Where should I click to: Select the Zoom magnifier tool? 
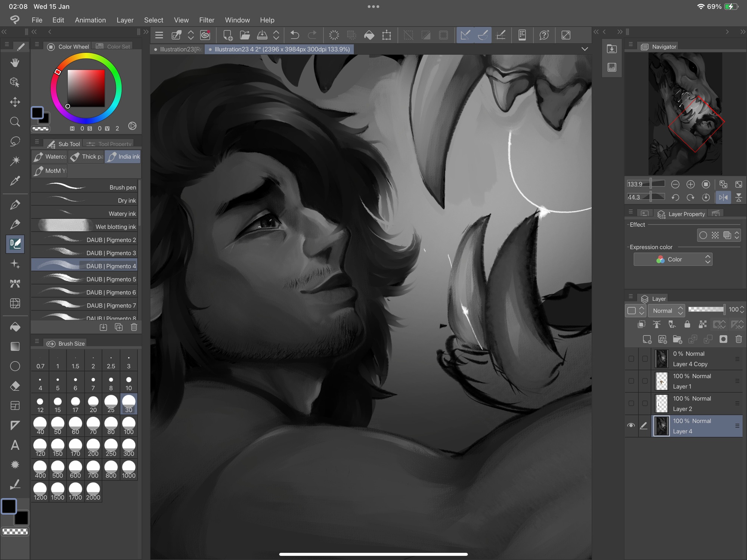pos(15,121)
